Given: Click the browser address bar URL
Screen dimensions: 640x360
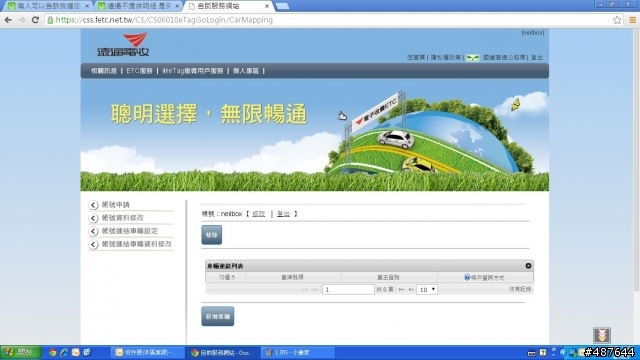Looking at the screenshot, I should coord(164,20).
